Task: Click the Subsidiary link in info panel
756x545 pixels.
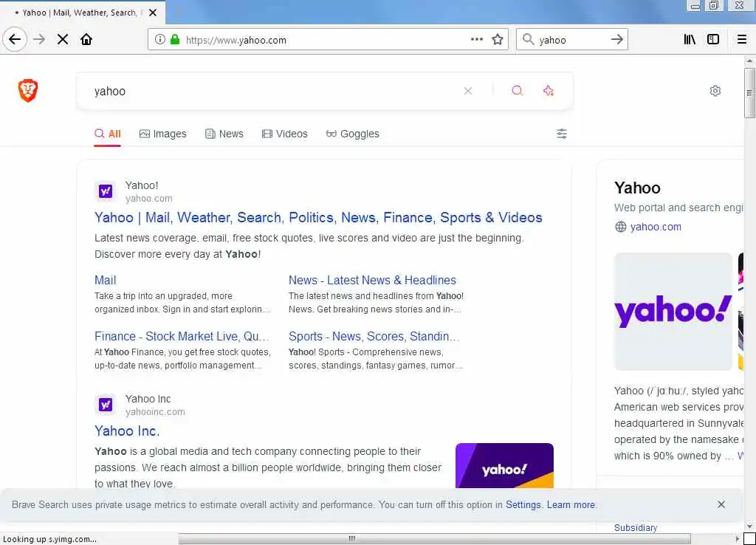Action: 636,527
